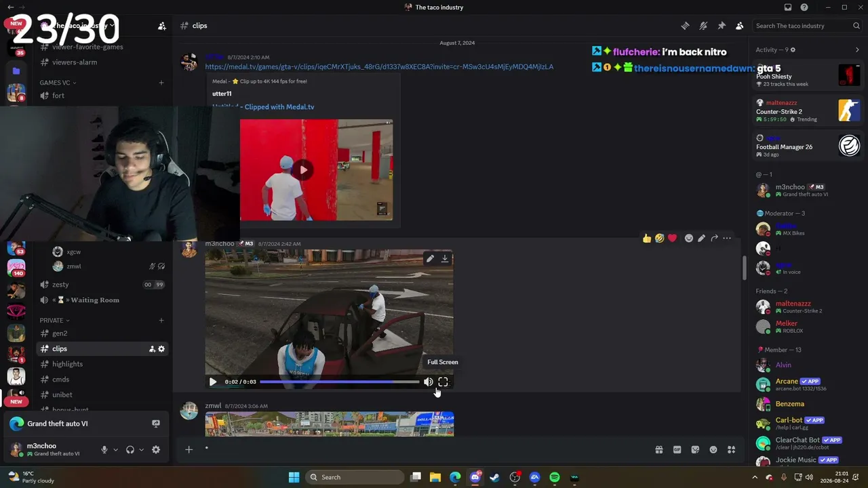Screen dimensions: 868x488
Task: Play the Medal clip embed video
Action: pos(303,170)
